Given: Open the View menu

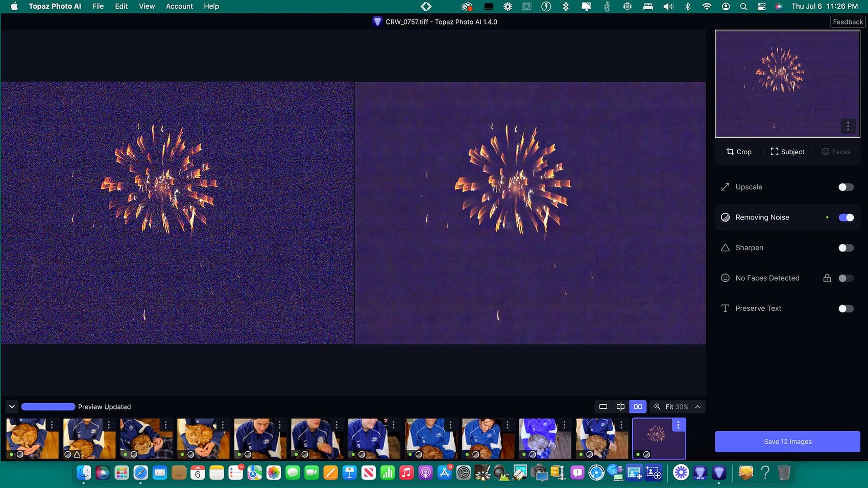Looking at the screenshot, I should (x=147, y=6).
